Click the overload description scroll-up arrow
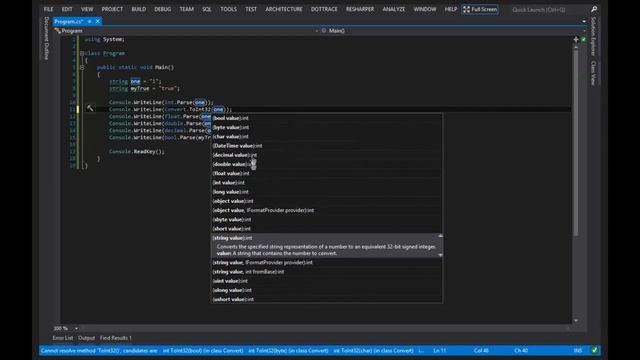The height and width of the screenshot is (360, 640). tap(440, 236)
